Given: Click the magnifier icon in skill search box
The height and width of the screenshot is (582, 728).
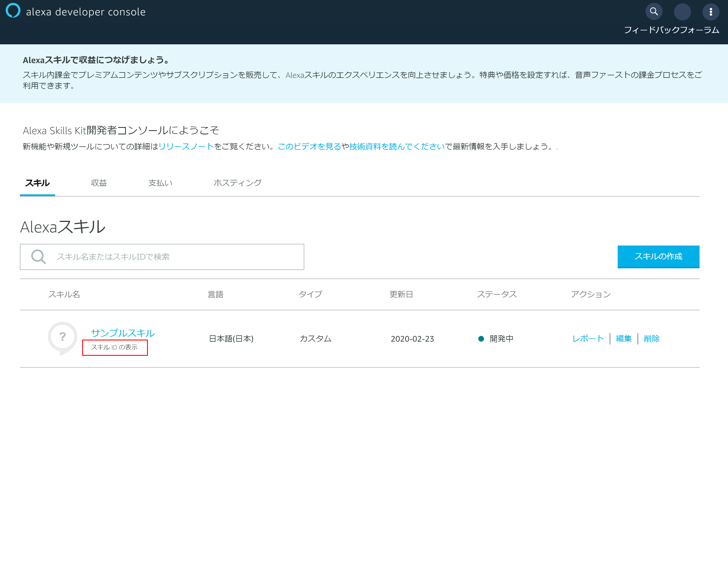Looking at the screenshot, I should click(38, 257).
